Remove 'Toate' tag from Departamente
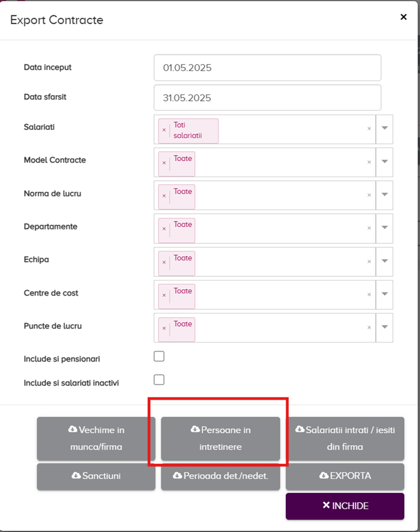This screenshot has width=420, height=532. pyautogui.click(x=164, y=229)
